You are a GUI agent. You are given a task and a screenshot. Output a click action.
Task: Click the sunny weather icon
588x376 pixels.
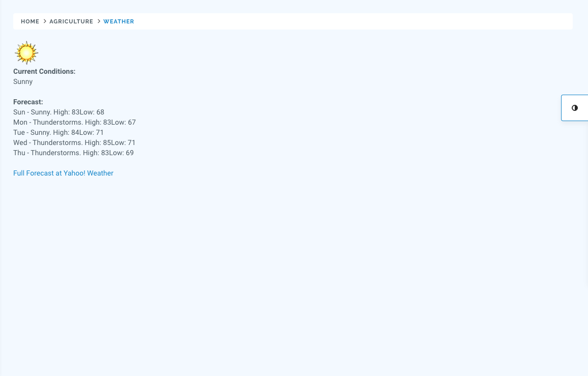pos(26,53)
